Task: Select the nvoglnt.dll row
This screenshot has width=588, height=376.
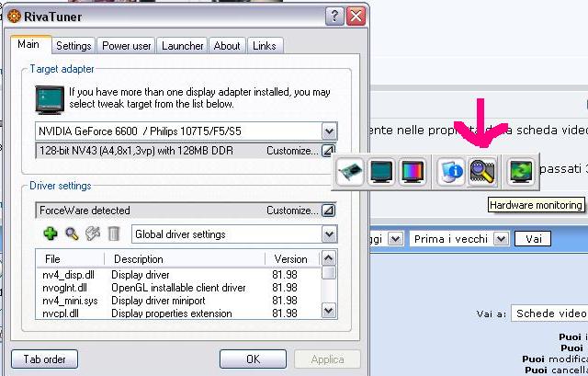Action: coord(178,288)
